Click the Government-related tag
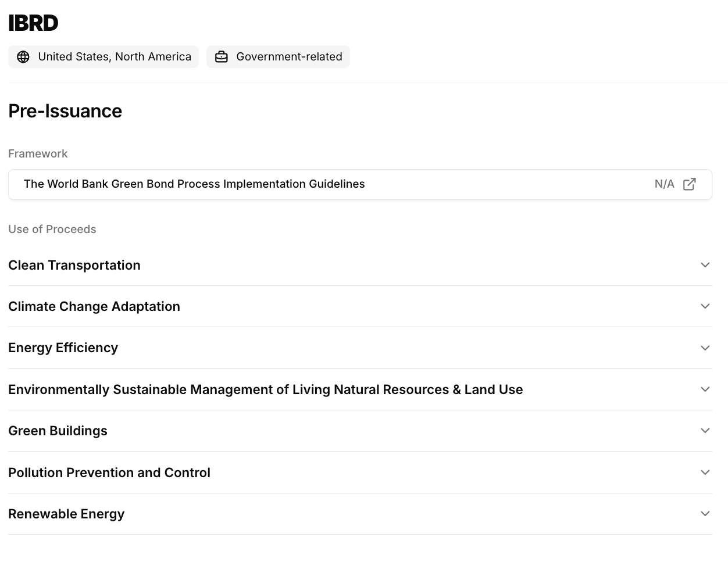728x580 pixels. pyautogui.click(x=278, y=57)
